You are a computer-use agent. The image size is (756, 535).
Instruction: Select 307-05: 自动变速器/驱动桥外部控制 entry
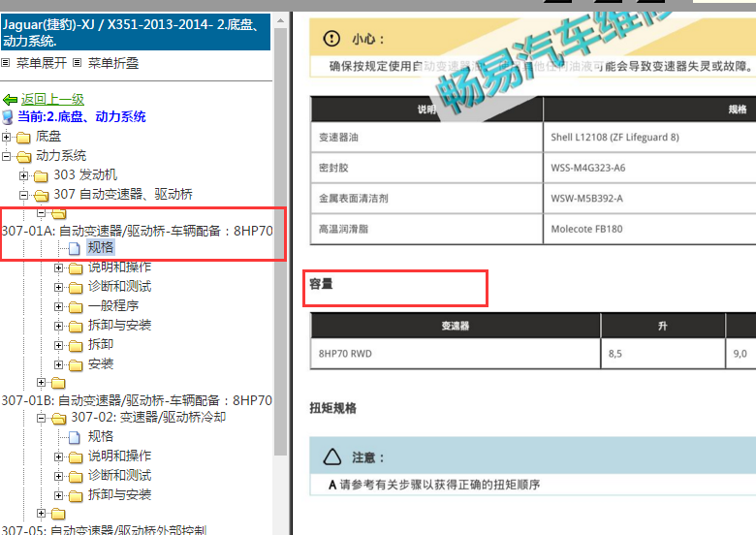click(x=104, y=530)
